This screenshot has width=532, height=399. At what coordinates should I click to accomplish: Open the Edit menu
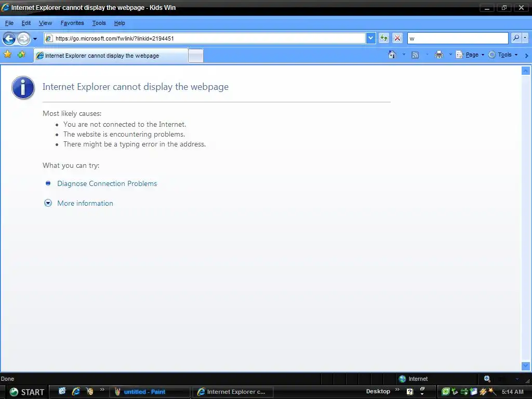(x=26, y=23)
